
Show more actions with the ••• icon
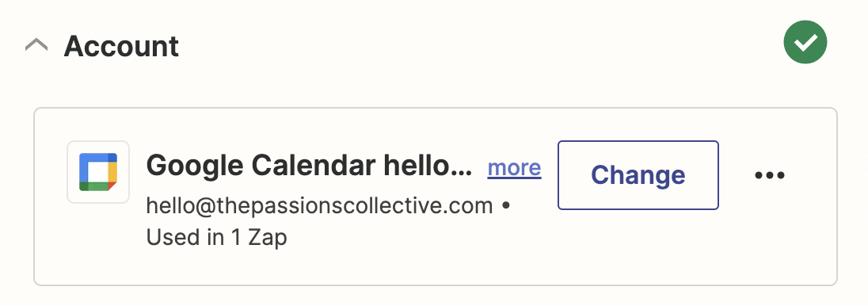click(x=770, y=175)
